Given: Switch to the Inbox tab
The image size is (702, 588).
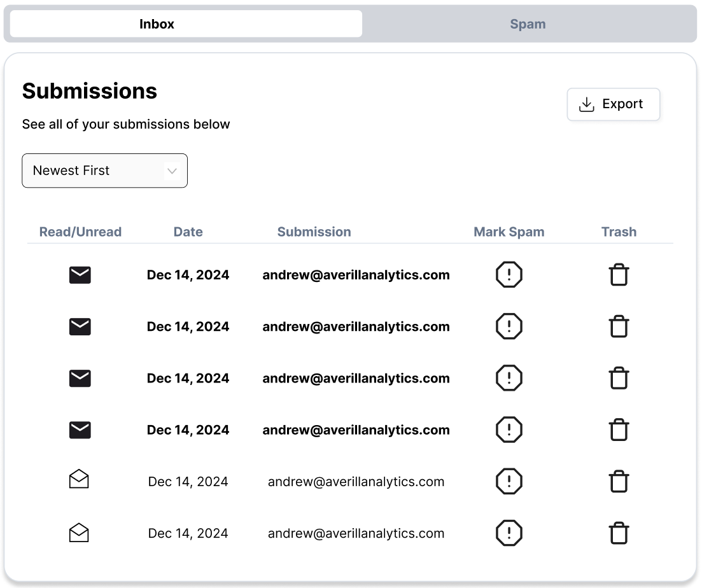Looking at the screenshot, I should pyautogui.click(x=186, y=24).
